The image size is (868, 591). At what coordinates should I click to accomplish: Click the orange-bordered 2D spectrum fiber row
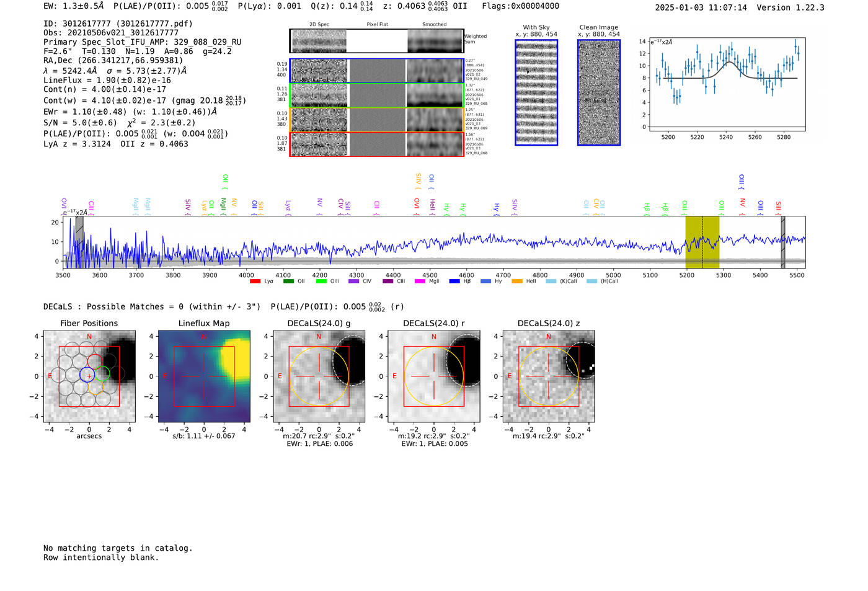click(377, 120)
